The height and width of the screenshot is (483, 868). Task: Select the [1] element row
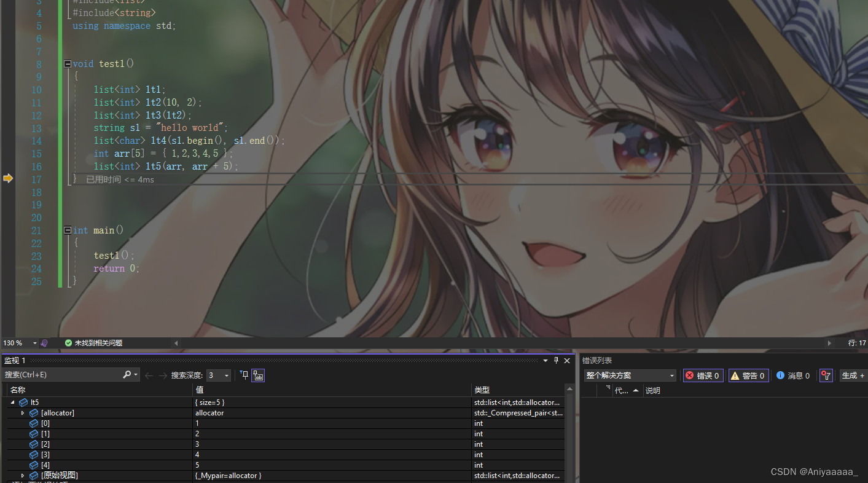[286, 434]
